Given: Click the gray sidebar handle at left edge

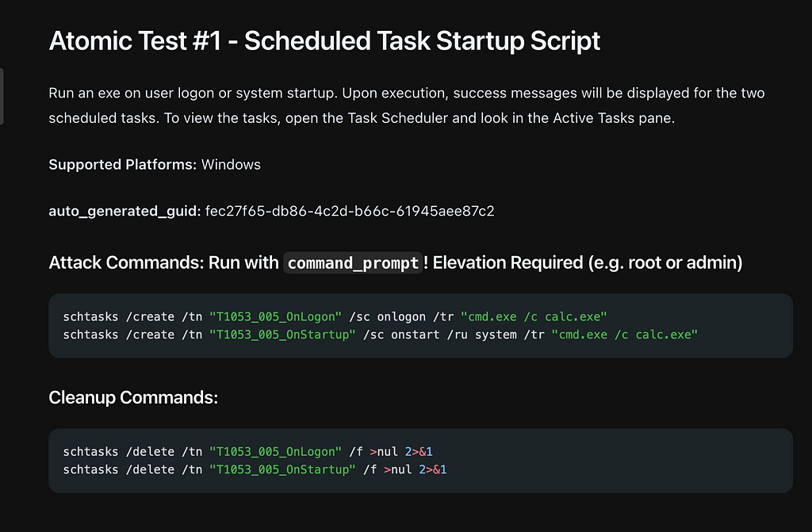Looking at the screenshot, I should [x=2, y=97].
